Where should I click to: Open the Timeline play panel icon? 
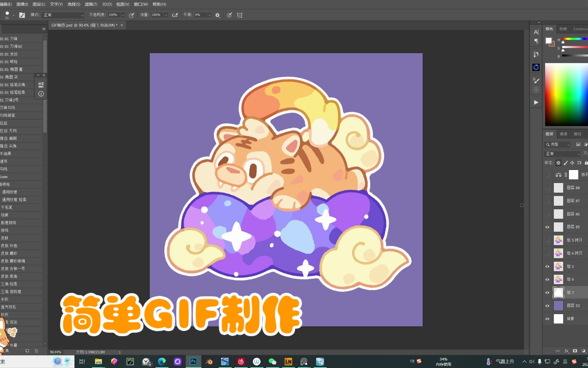pyautogui.click(x=536, y=102)
